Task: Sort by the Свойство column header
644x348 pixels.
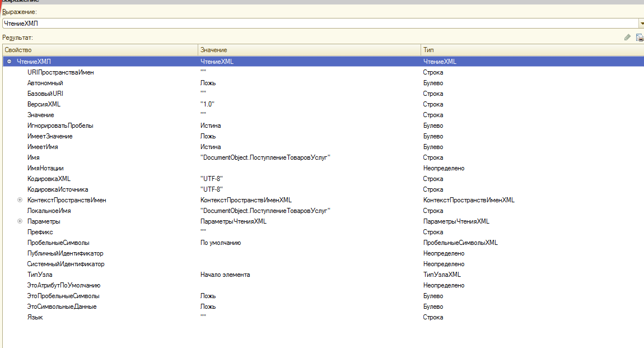Action: click(x=100, y=50)
